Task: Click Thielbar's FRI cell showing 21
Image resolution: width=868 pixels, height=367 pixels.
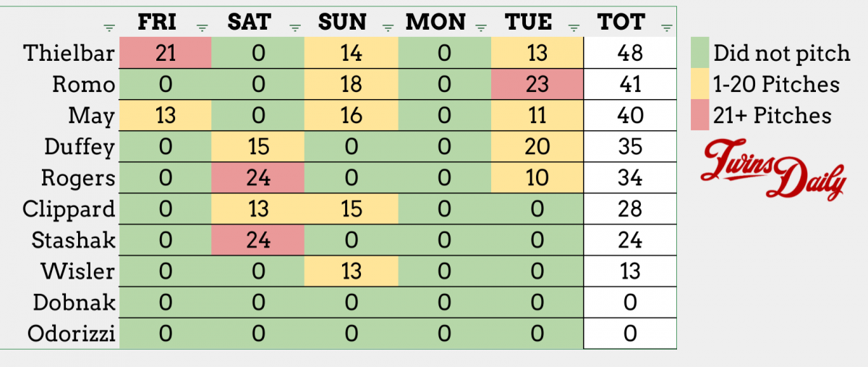Action: tap(166, 53)
